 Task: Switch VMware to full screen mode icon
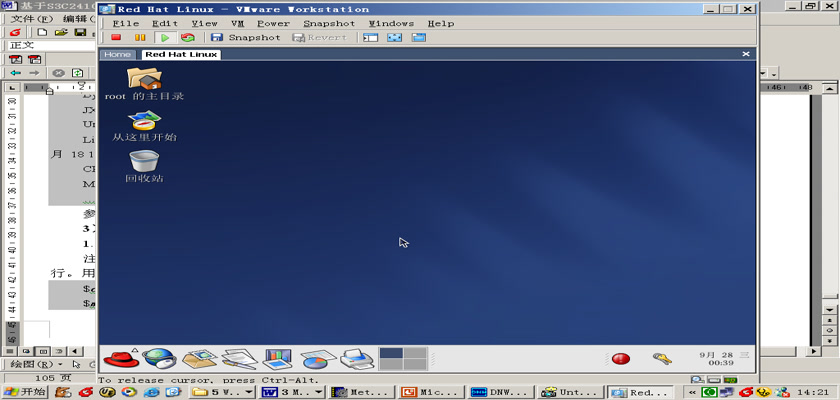point(394,37)
